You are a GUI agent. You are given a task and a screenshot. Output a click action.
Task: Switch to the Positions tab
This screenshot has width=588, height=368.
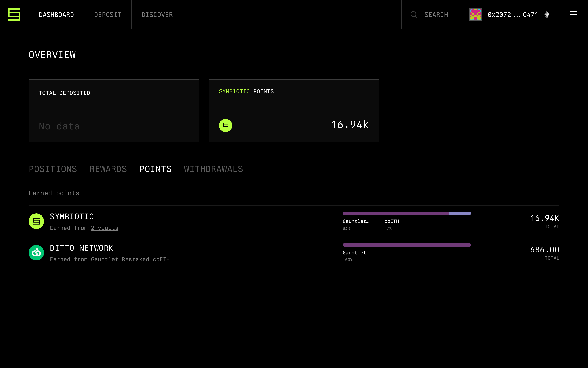click(x=53, y=169)
